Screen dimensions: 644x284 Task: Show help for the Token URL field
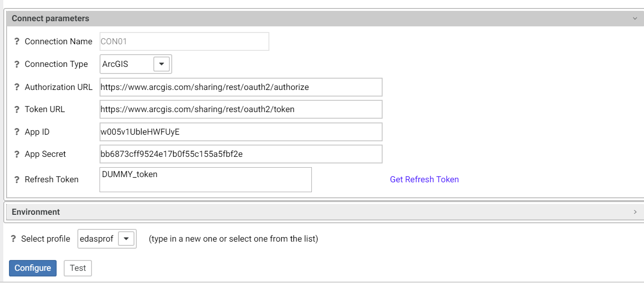coord(17,109)
